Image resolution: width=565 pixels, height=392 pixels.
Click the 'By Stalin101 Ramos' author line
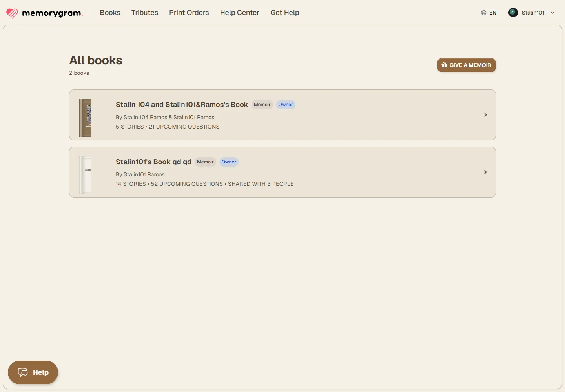(x=140, y=174)
